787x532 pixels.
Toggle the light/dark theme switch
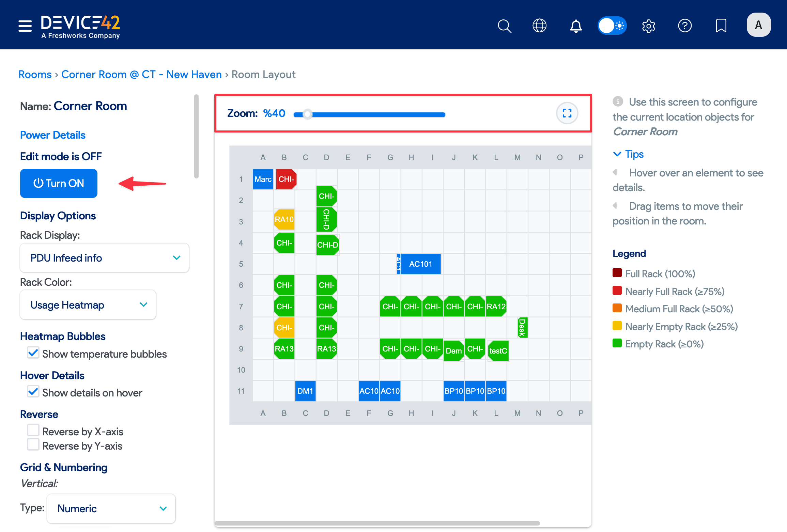click(612, 26)
